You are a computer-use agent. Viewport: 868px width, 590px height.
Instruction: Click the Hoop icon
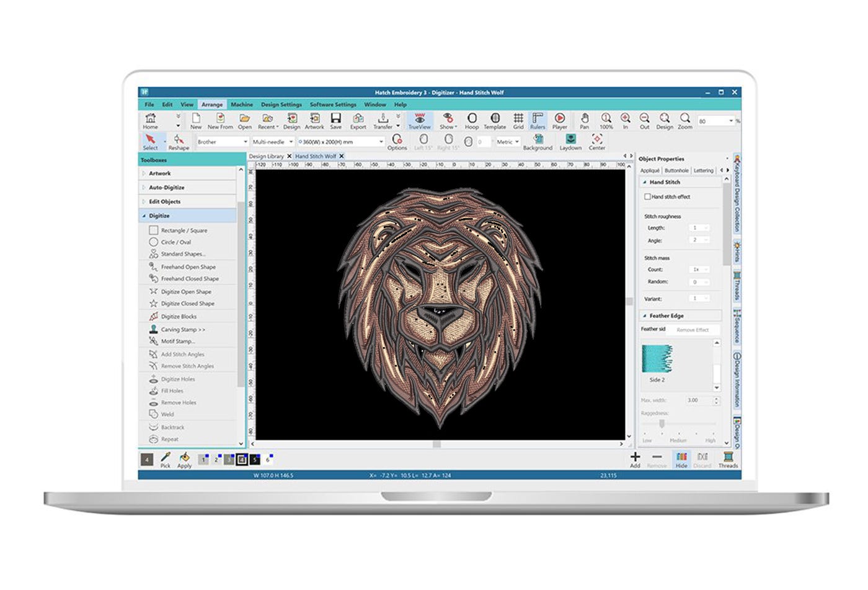(x=472, y=120)
